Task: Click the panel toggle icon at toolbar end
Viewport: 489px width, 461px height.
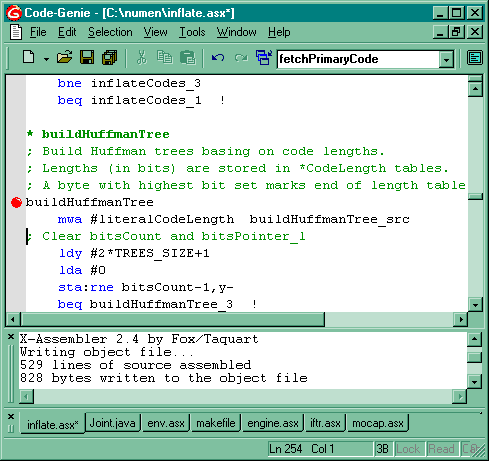Action: coord(474,58)
